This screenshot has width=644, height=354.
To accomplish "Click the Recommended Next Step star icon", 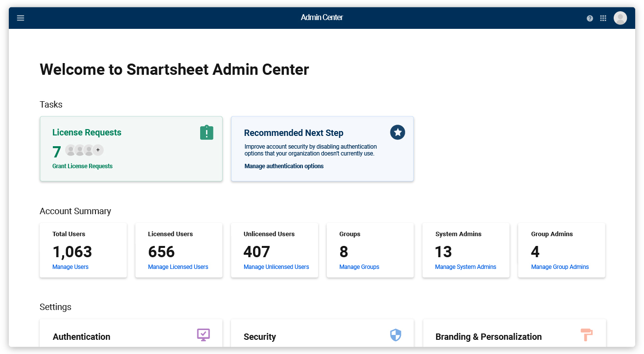I will click(397, 132).
